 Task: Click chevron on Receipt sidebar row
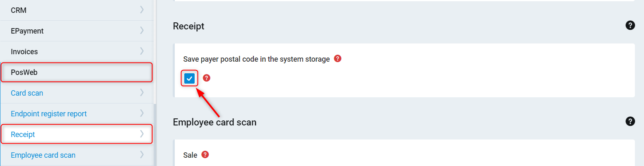[142, 134]
